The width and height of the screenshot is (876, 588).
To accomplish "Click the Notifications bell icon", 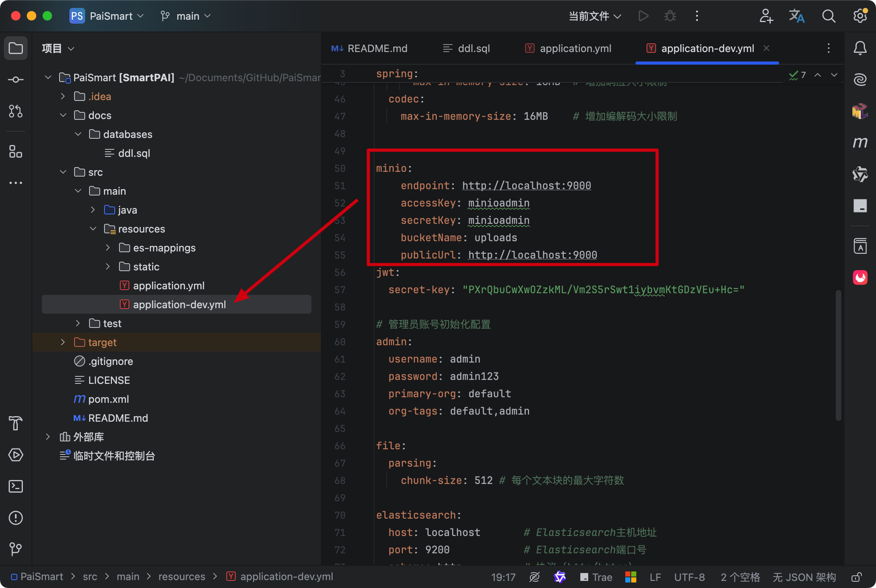I will 860,48.
